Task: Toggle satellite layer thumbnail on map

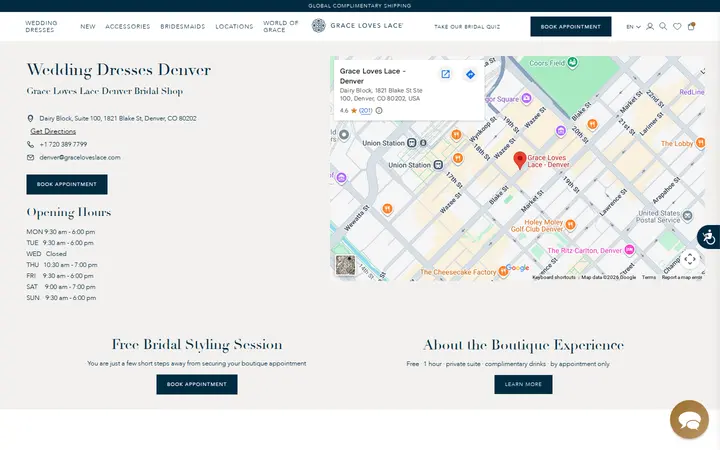Action: [x=345, y=265]
